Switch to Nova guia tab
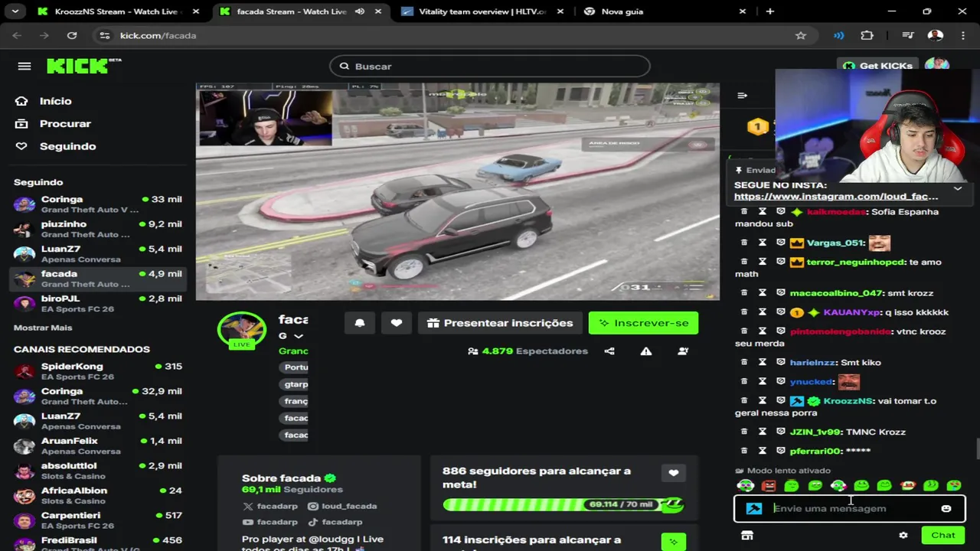The image size is (980, 551). (665, 11)
